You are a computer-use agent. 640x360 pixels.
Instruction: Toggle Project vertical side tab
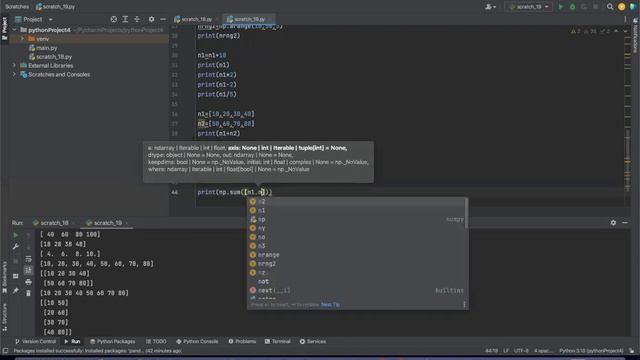(4, 28)
